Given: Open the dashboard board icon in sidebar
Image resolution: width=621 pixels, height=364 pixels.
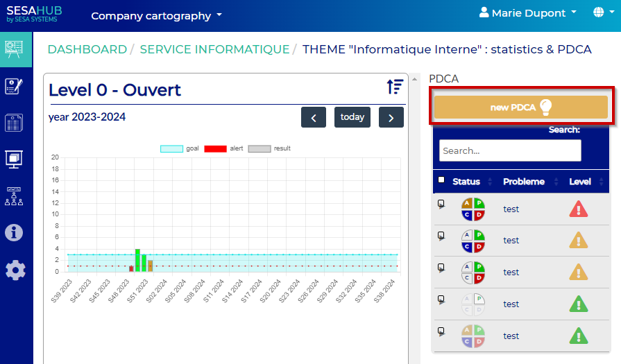Looking at the screenshot, I should [15, 49].
